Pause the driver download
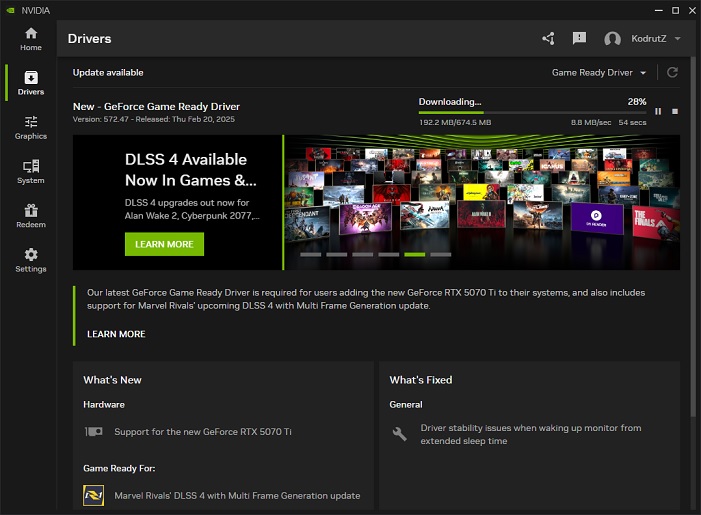 (658, 111)
